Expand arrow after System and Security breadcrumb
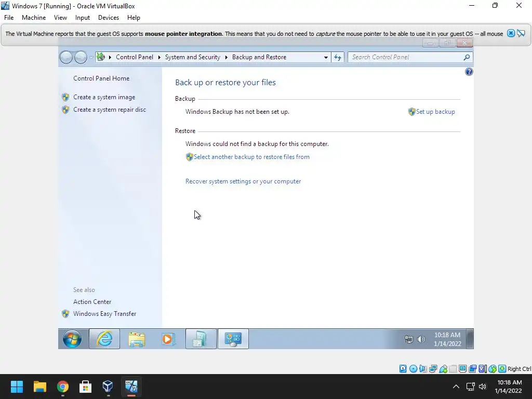Viewport: 532px width, 399px height. (x=227, y=57)
